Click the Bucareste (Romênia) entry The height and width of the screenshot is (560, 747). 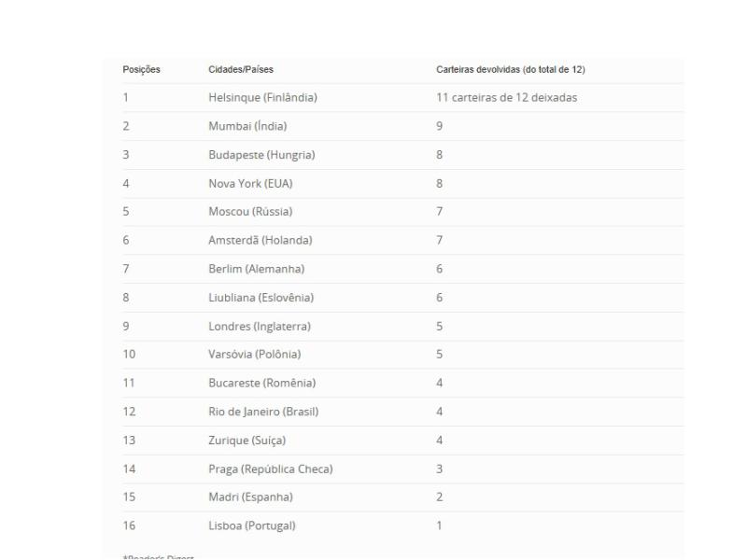point(261,383)
